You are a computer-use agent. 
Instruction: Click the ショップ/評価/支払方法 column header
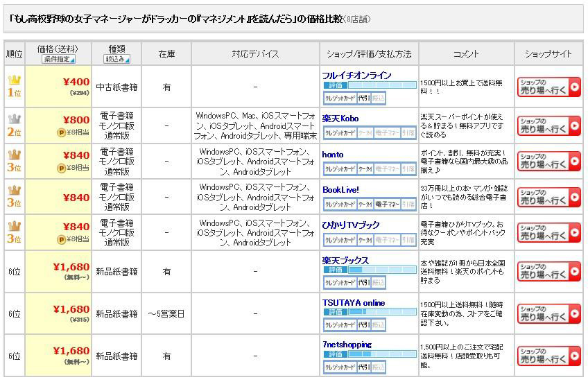369,54
